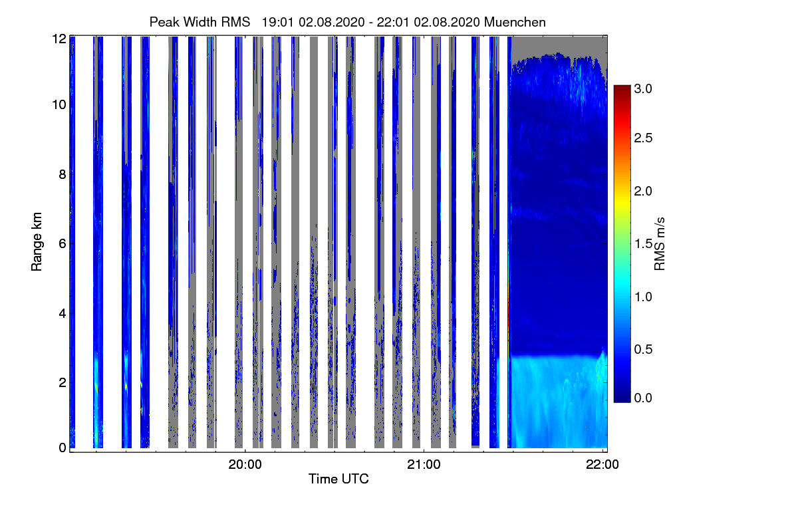The height and width of the screenshot is (532, 798).
Task: Click the light-blue boundary layer region before 22:00
Action: [x=559, y=402]
